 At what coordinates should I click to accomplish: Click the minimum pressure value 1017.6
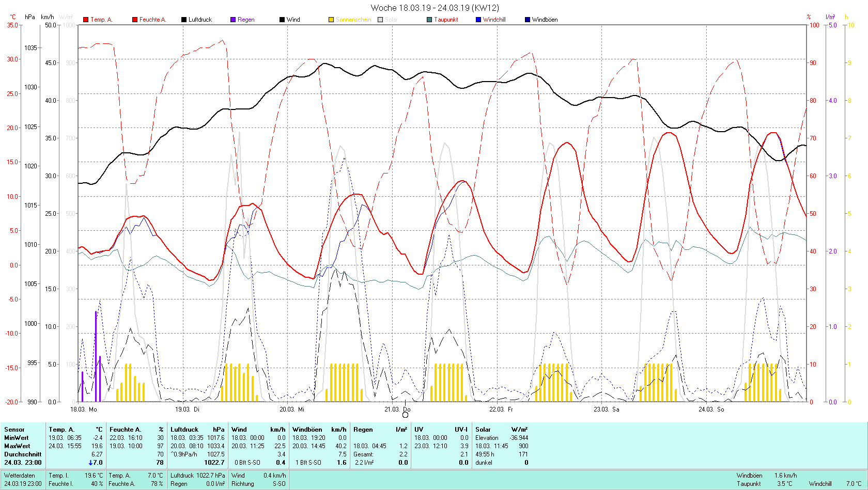point(216,438)
